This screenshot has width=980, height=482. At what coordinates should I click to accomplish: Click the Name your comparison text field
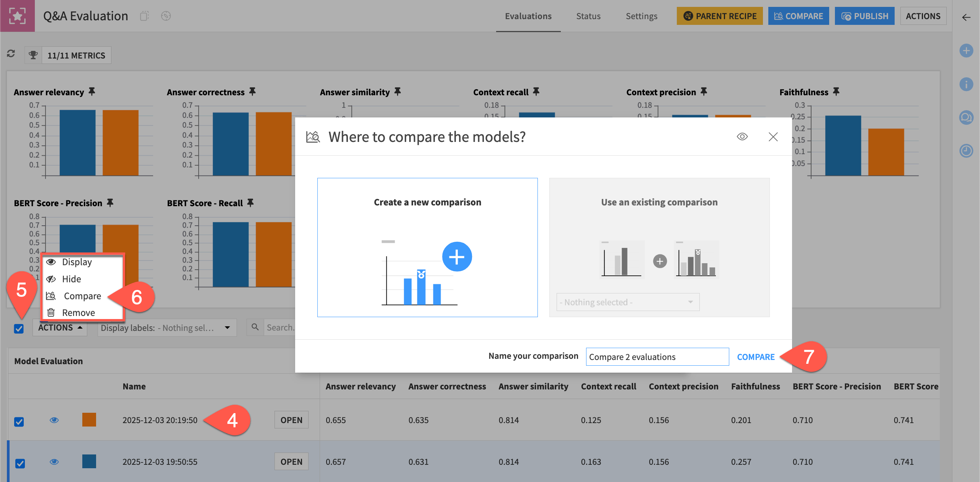click(x=657, y=356)
